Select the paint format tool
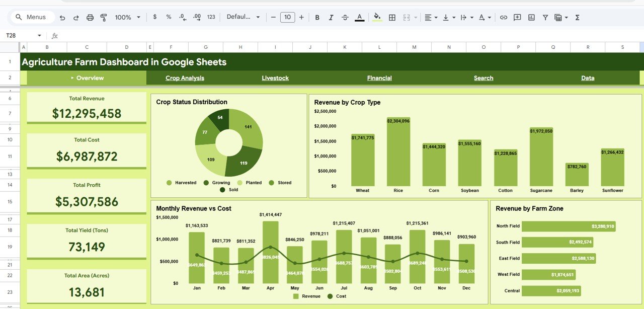The image size is (644, 309). 103,17
